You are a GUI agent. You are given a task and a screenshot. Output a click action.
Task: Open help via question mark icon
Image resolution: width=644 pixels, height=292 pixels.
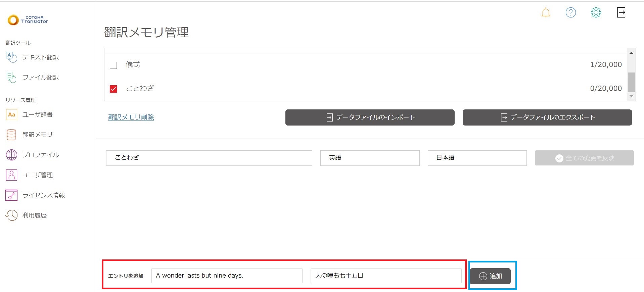tap(570, 13)
